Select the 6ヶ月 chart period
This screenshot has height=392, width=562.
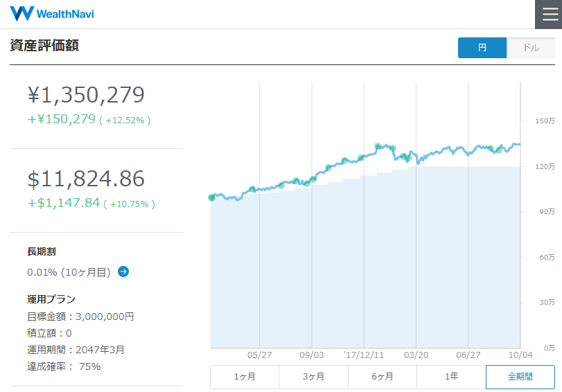point(383,377)
